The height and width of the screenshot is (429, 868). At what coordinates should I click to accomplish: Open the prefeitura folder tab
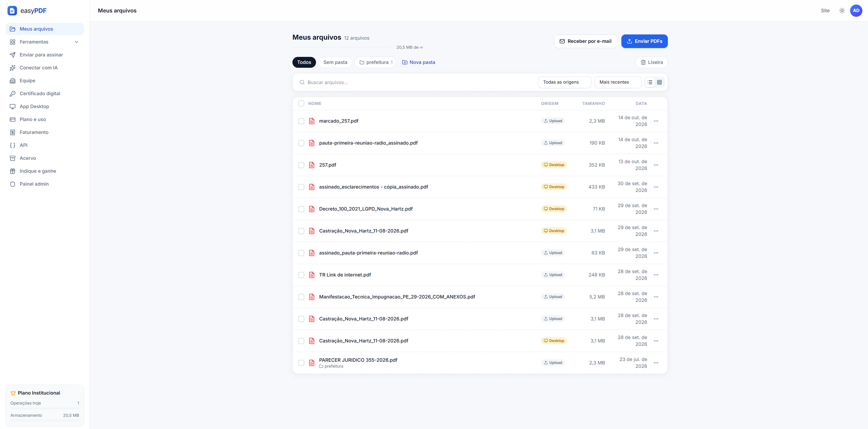[x=375, y=62]
